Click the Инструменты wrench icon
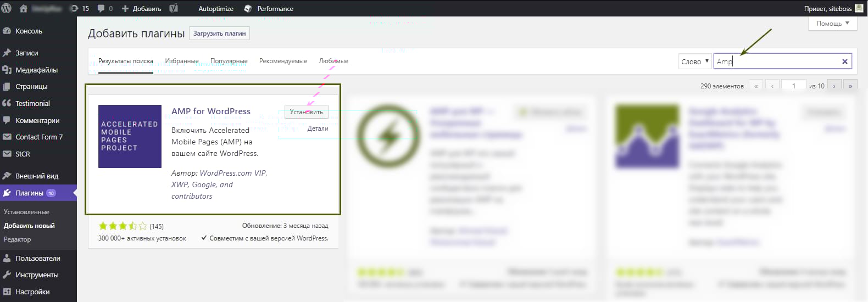The height and width of the screenshot is (302, 868). click(7, 275)
